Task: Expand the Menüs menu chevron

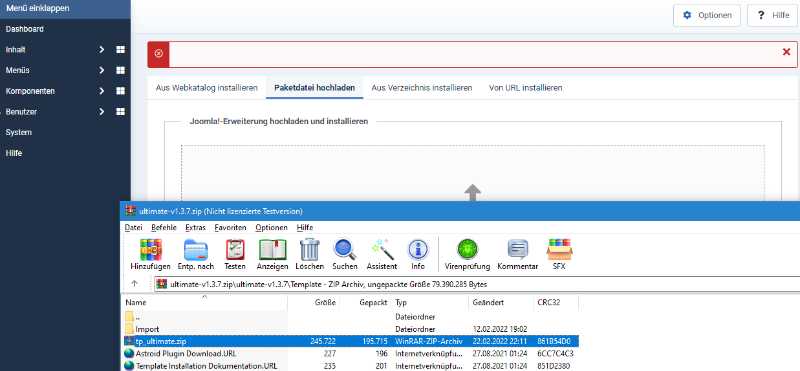Action: (102, 70)
